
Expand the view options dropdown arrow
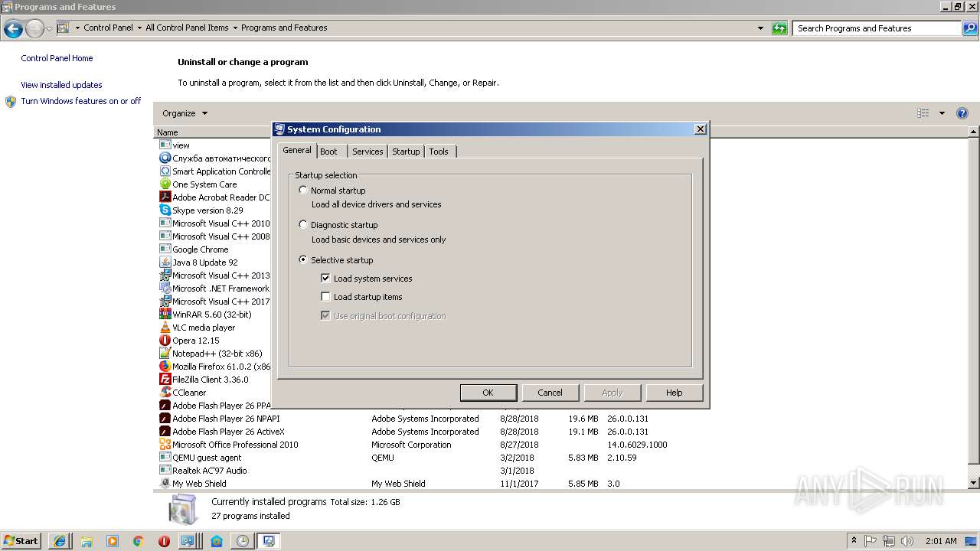[942, 113]
